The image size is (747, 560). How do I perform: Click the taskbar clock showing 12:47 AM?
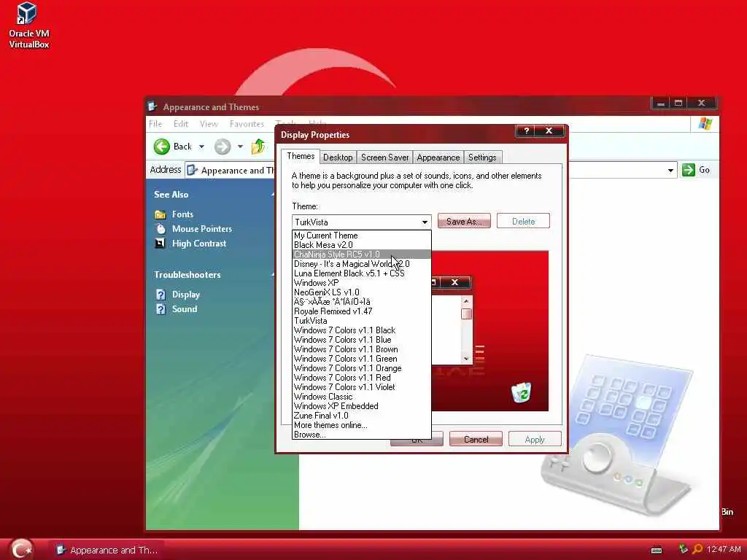click(x=724, y=550)
